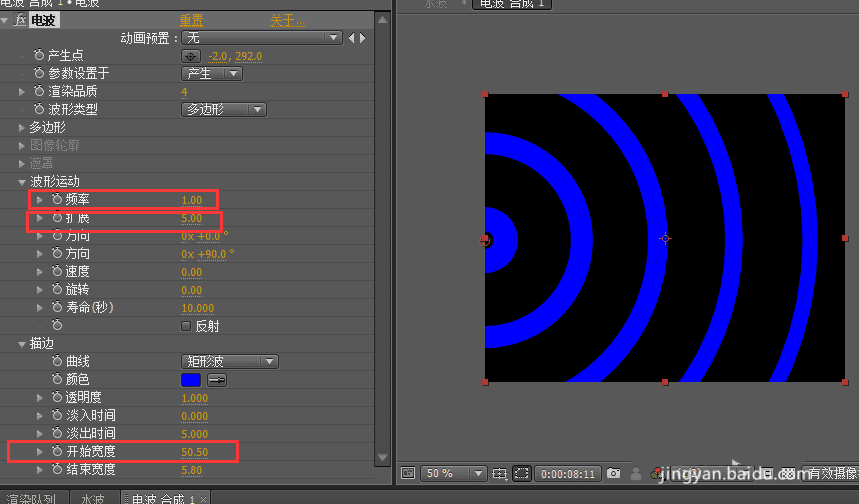Toggle stopwatch for 开始宽度

pos(57,451)
